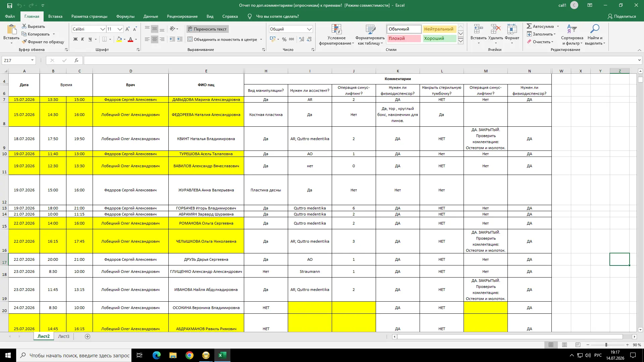This screenshot has width=644, height=362.
Task: Apply the Нейтральный cell style
Action: pyautogui.click(x=439, y=29)
